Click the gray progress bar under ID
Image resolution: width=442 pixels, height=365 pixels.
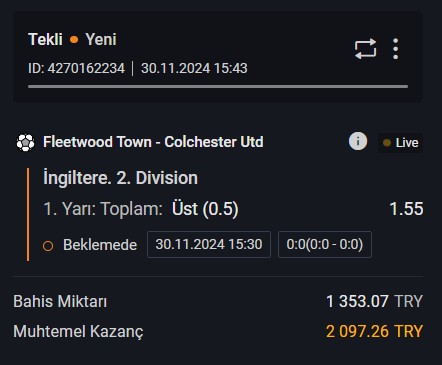pyautogui.click(x=218, y=87)
